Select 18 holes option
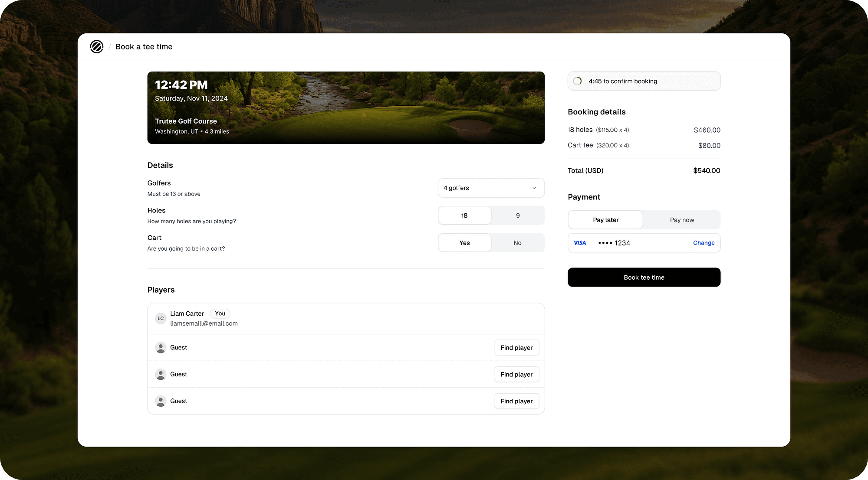Screen dimensions: 868x480 coord(464,216)
